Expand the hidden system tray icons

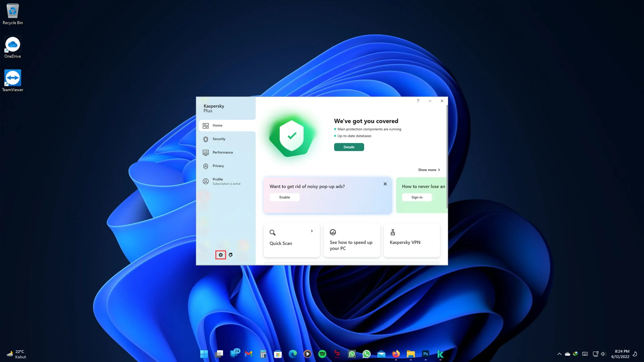coord(559,354)
